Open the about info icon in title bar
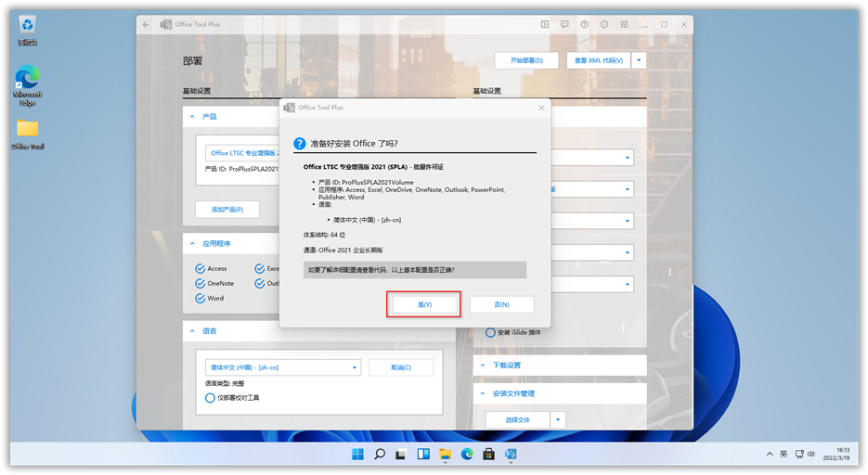This screenshot has width=868, height=475. click(604, 24)
